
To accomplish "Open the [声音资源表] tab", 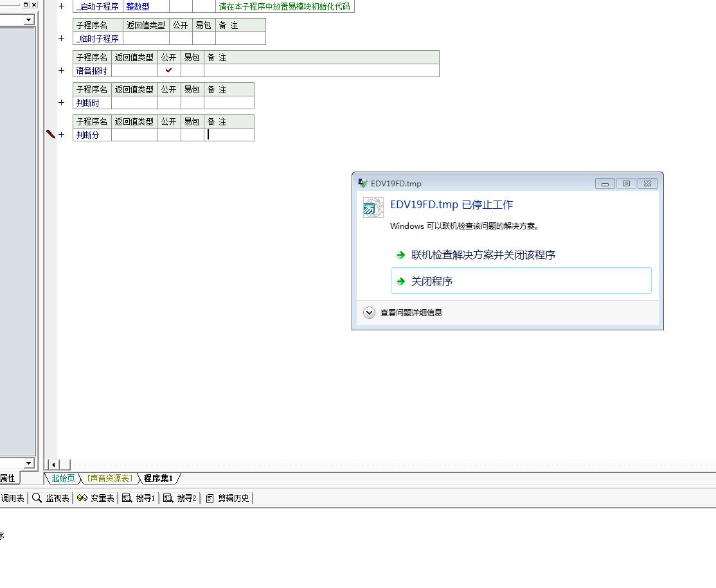I will click(x=110, y=478).
